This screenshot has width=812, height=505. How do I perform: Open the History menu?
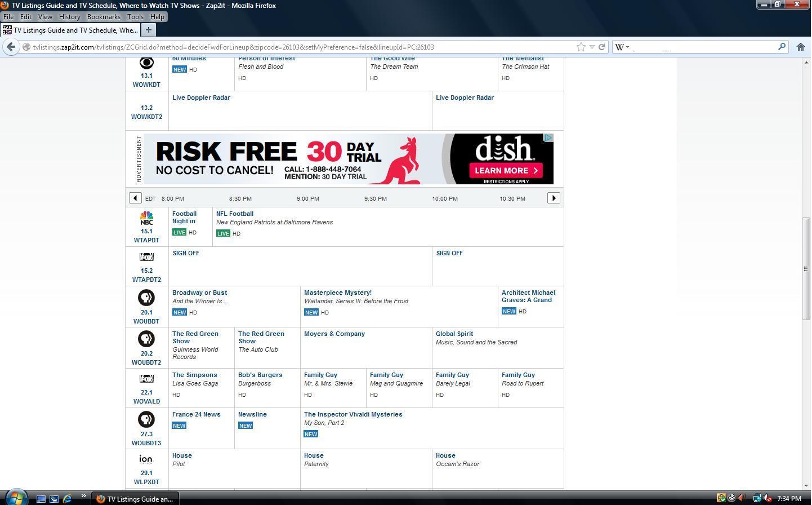point(70,17)
